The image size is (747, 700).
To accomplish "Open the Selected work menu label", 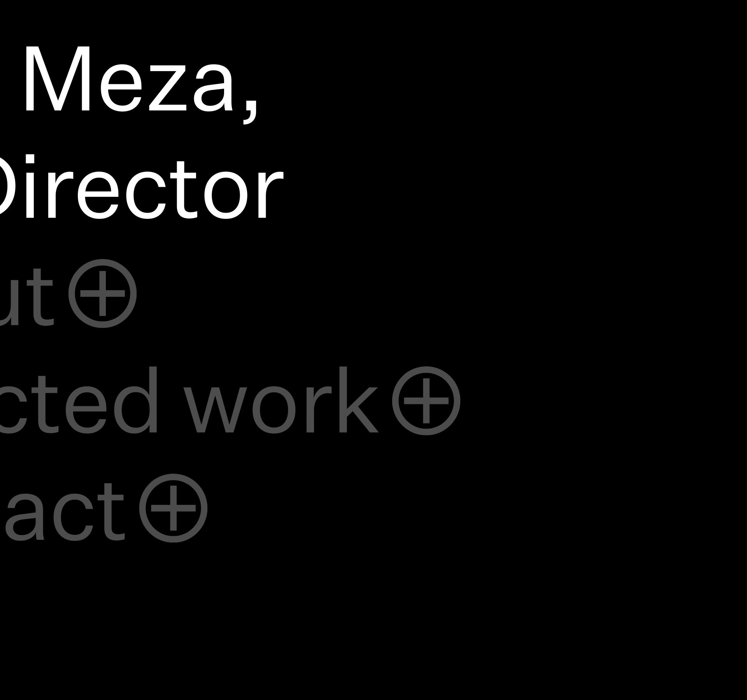I will [x=187, y=404].
